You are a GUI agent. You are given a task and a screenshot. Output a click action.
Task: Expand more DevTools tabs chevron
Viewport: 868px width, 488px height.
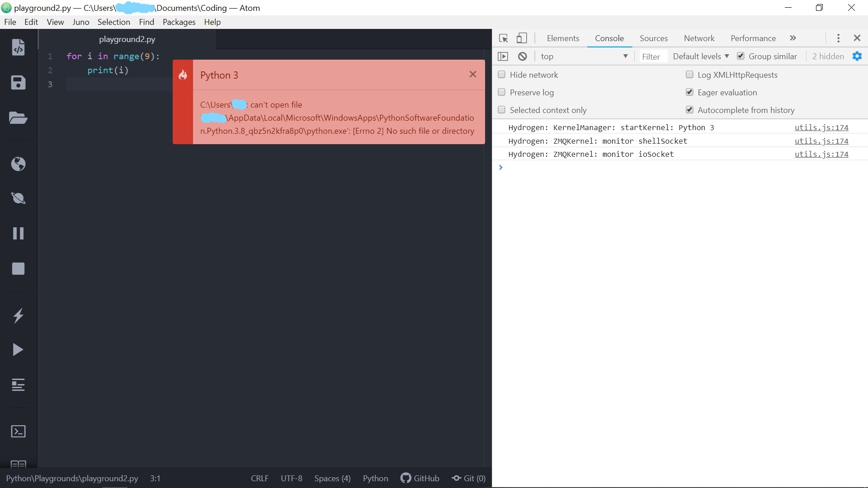[793, 38]
